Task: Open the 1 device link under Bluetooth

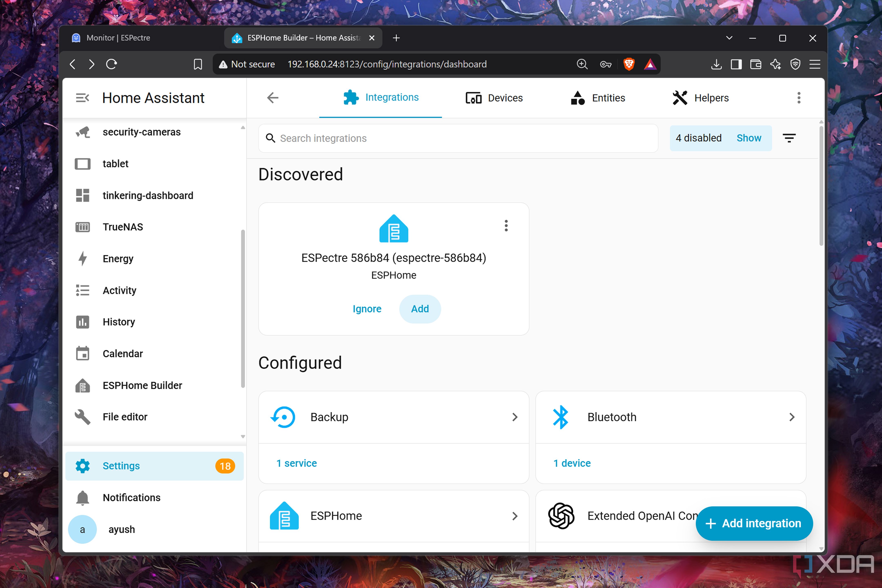Action: click(572, 463)
